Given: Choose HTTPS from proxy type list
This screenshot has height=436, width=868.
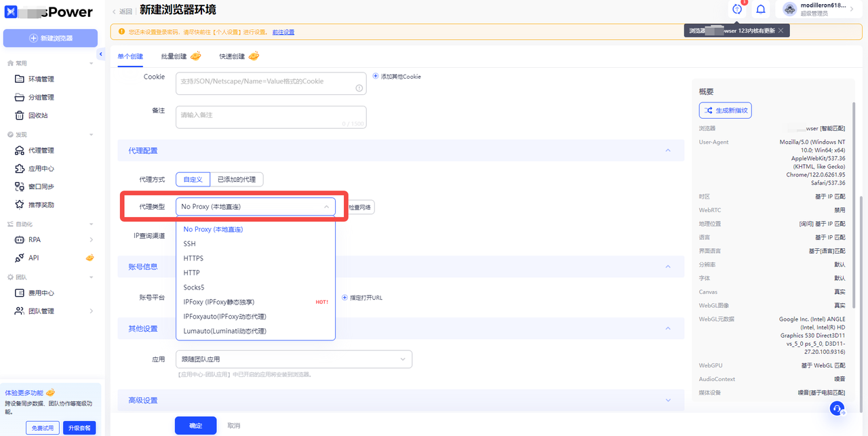Looking at the screenshot, I should (x=255, y=258).
